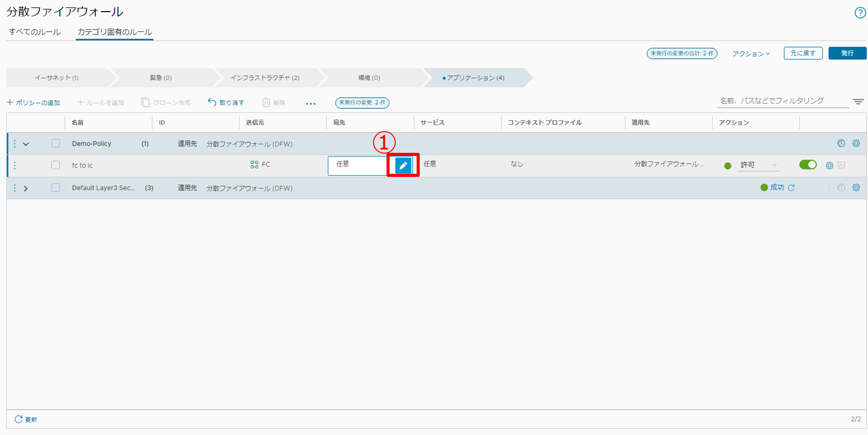
Task: Open the アクション dropdown menu
Action: 751,54
